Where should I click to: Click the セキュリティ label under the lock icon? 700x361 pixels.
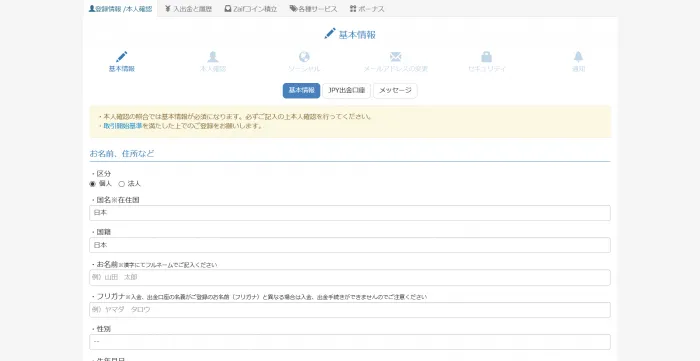pos(487,69)
